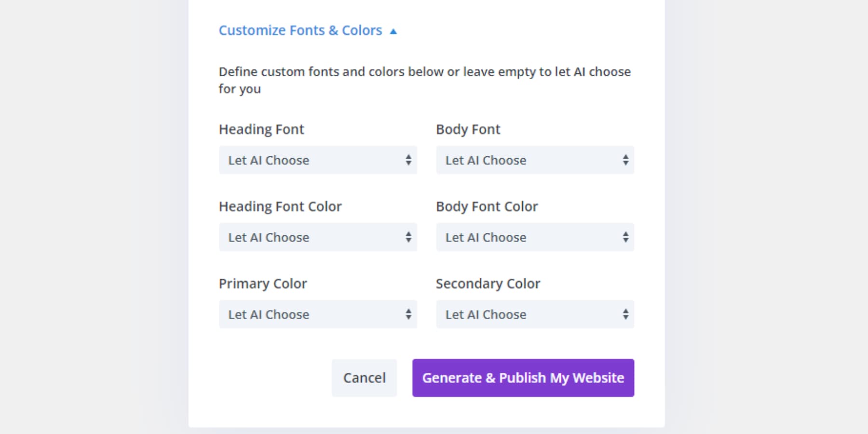Click the stepper arrows on Body Font Color selector
The height and width of the screenshot is (434, 868).
tap(624, 237)
